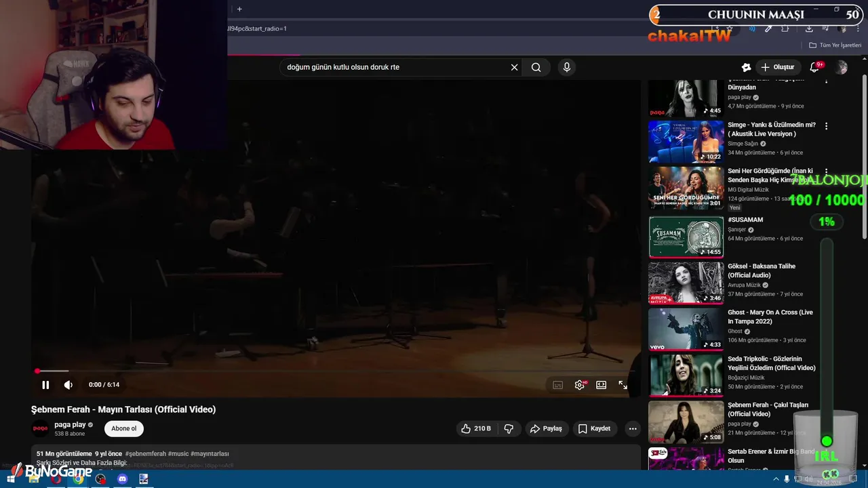
Task: Open Discord from the taskbar
Action: pos(122,479)
